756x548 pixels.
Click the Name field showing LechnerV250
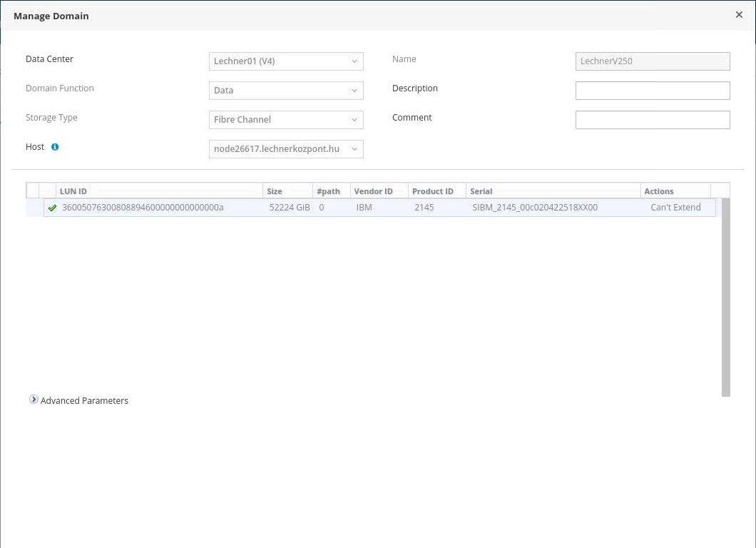[x=653, y=61]
